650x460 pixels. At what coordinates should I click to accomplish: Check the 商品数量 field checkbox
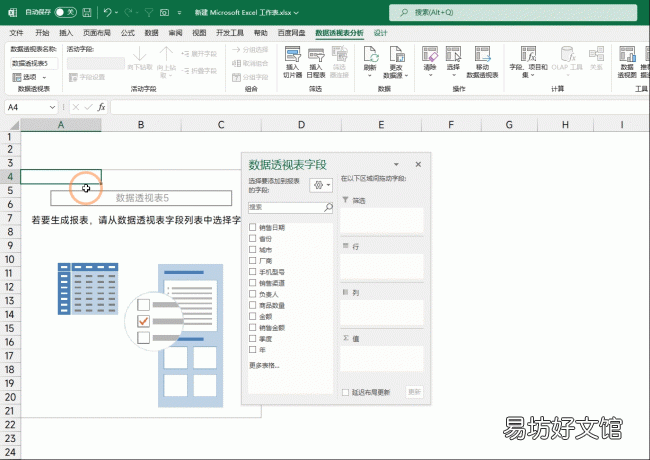click(x=252, y=305)
